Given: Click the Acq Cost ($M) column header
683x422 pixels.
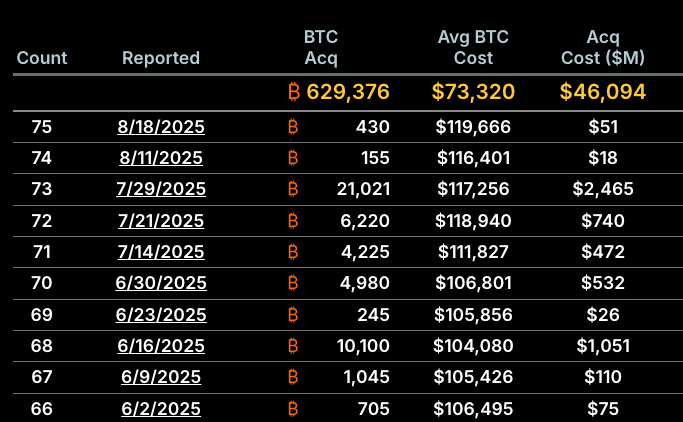Looking at the screenshot, I should 603,48.
